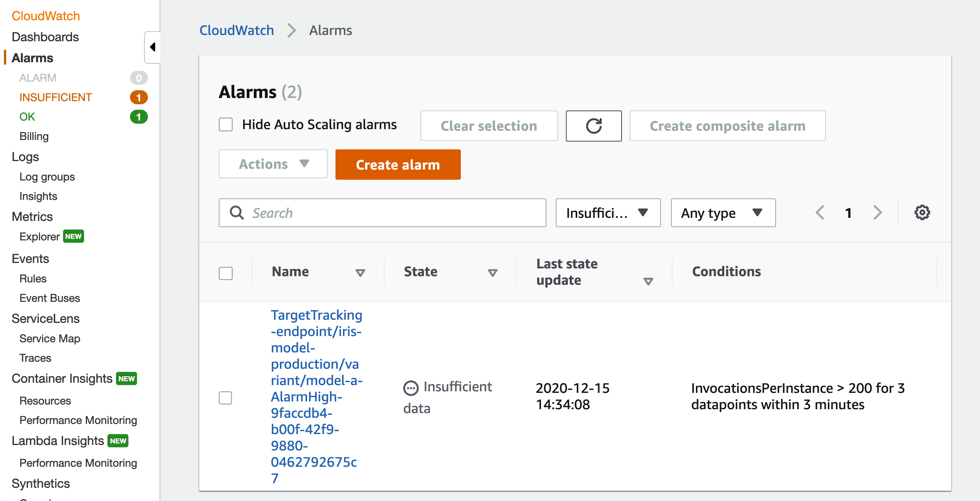Viewport: 980px width, 501px height.
Task: Sort by State column arrow
Action: coord(492,273)
